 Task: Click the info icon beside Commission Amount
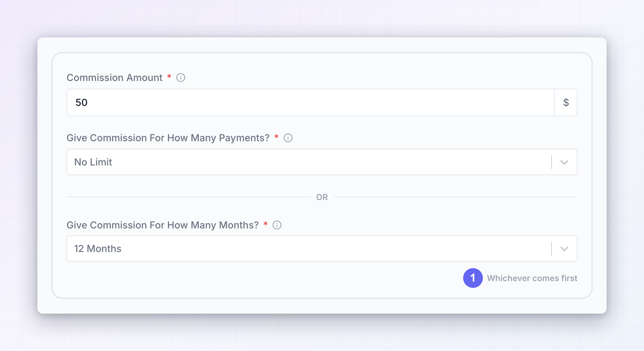(x=181, y=78)
